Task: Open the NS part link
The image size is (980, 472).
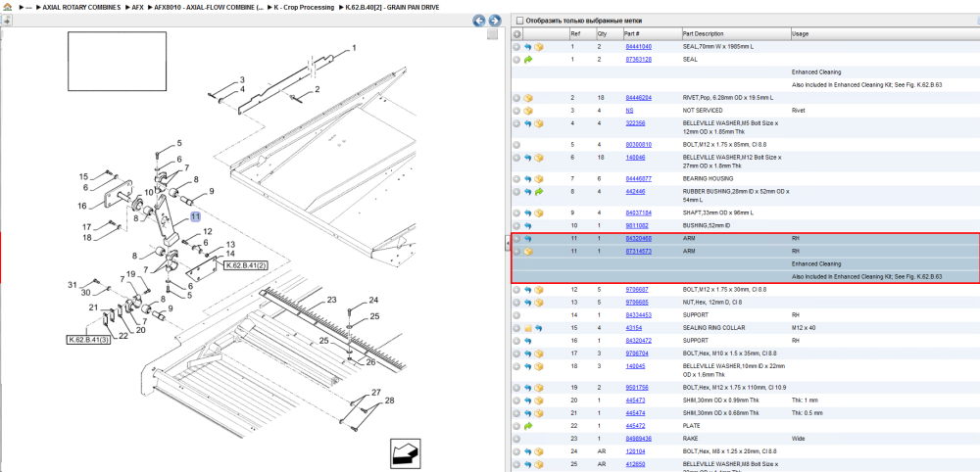Action: (629, 111)
